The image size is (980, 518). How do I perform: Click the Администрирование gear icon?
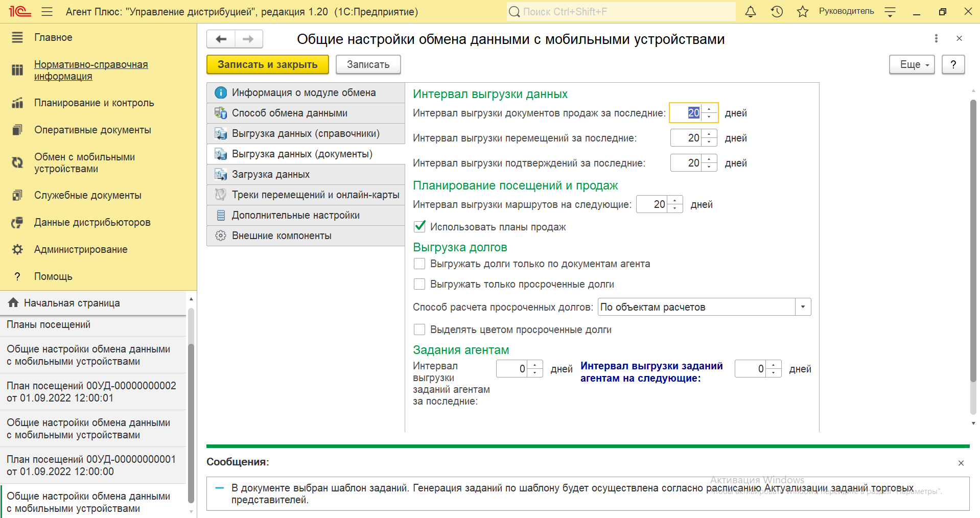(x=17, y=249)
